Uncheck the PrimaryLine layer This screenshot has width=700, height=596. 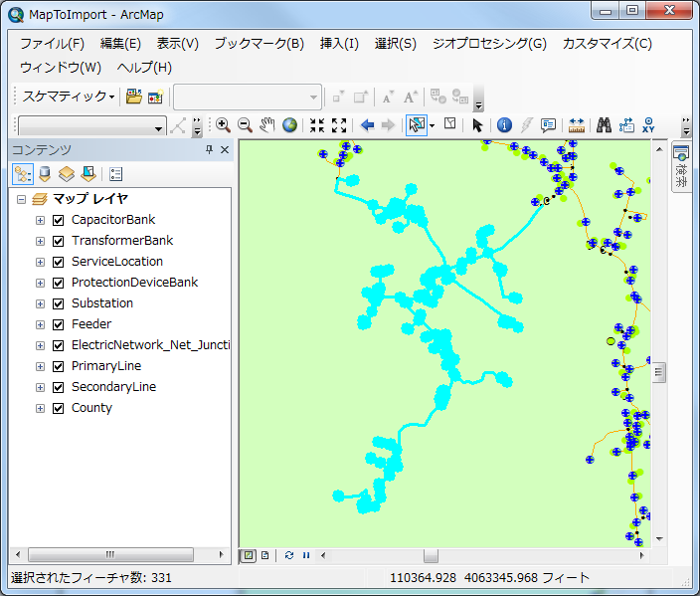coord(58,366)
